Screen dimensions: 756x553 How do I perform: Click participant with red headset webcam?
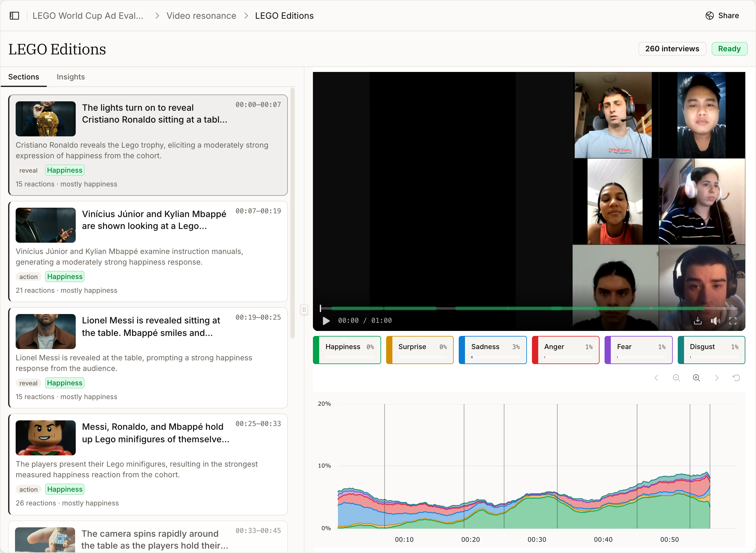[x=613, y=115]
